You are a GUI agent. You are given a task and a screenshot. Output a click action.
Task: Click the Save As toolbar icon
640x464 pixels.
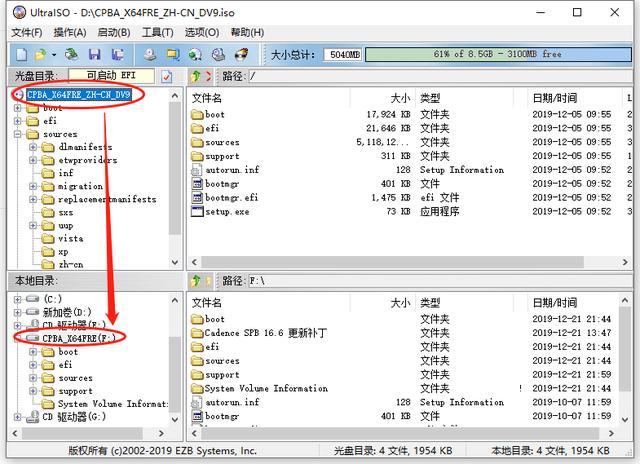[118, 54]
